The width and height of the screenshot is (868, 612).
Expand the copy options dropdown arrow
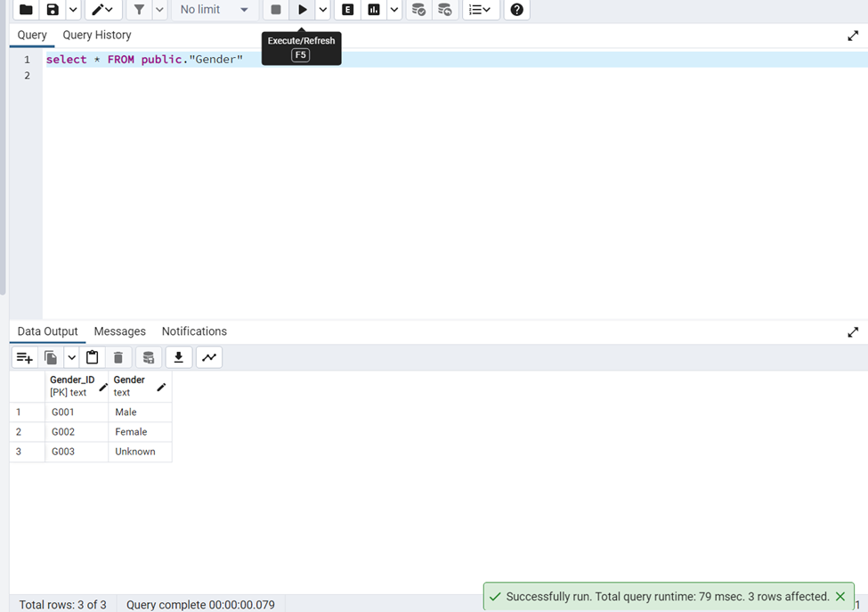click(71, 358)
